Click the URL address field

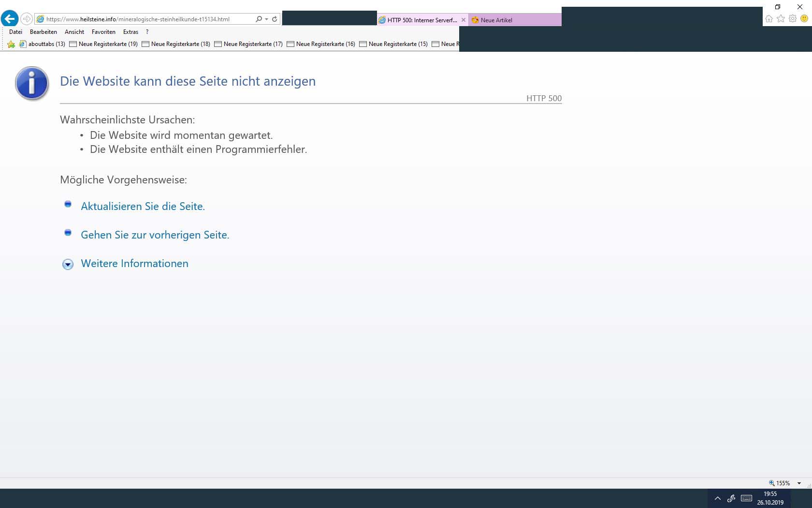[x=145, y=19]
